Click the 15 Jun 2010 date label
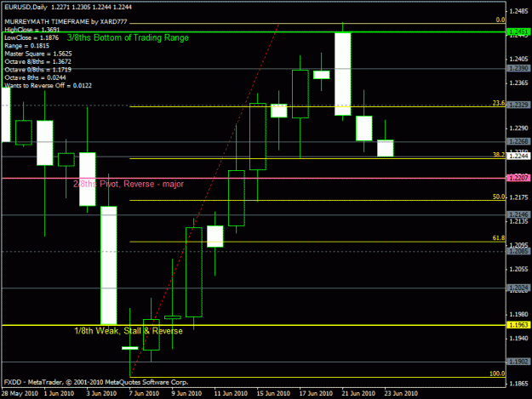Image resolution: width=532 pixels, height=399 pixels. pyautogui.click(x=273, y=393)
